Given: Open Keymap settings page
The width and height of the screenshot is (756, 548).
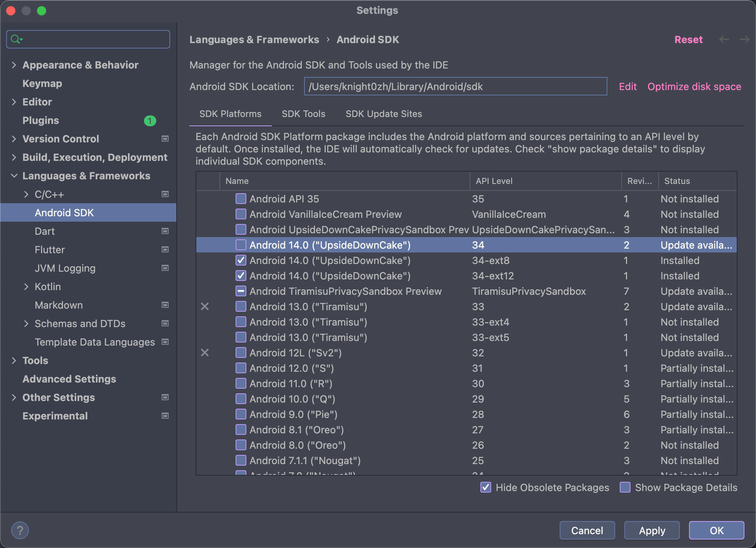Looking at the screenshot, I should pyautogui.click(x=42, y=84).
